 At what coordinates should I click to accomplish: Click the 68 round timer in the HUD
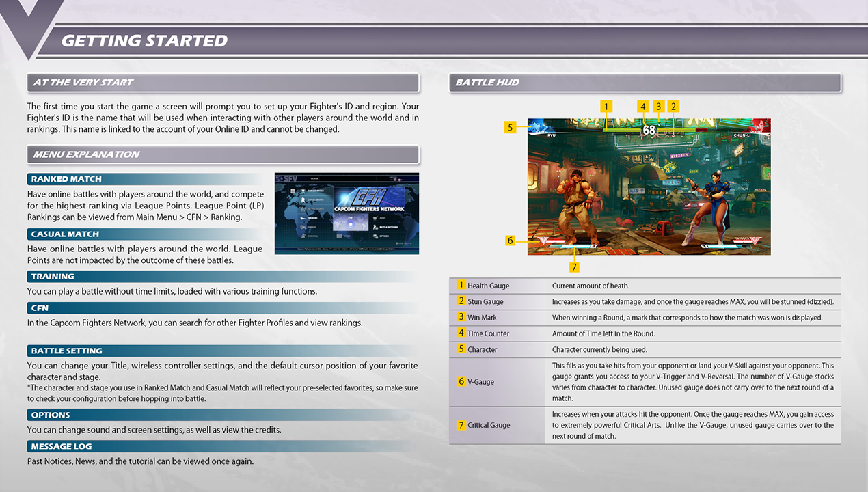(x=649, y=130)
